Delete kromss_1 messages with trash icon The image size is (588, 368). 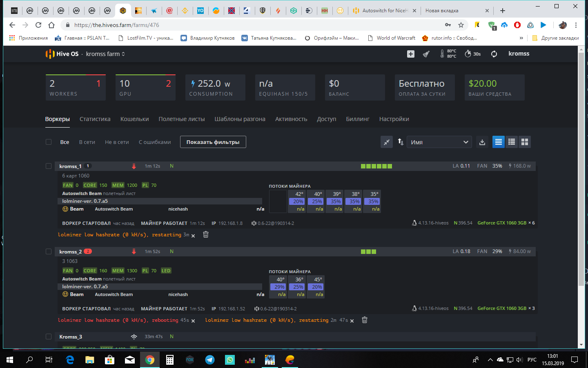tap(206, 234)
